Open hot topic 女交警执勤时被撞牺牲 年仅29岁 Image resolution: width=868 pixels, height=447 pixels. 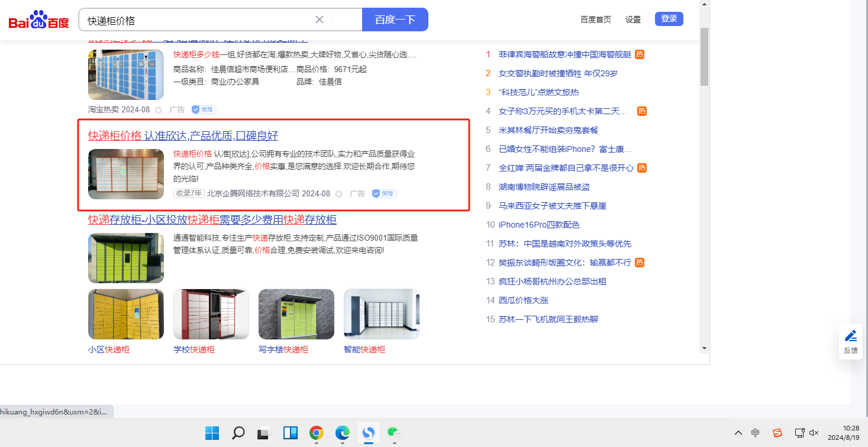tap(558, 73)
